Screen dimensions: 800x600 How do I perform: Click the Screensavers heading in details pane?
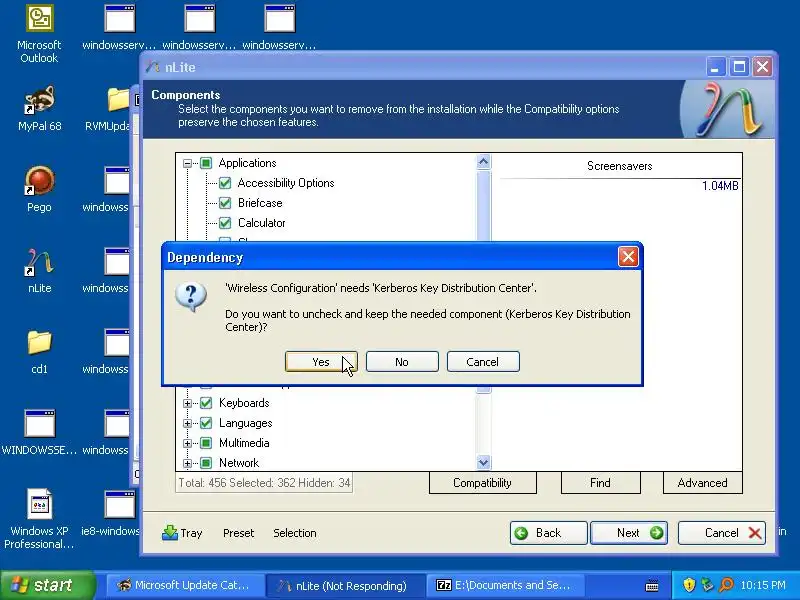click(619, 166)
